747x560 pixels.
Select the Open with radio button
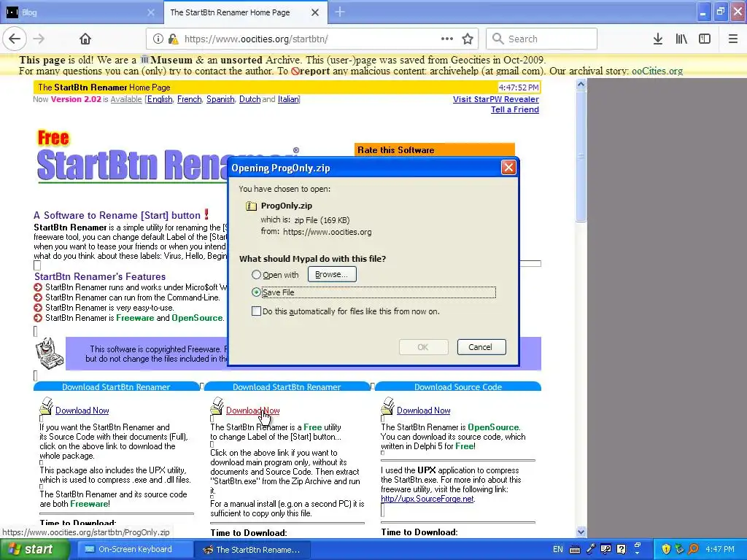(256, 275)
